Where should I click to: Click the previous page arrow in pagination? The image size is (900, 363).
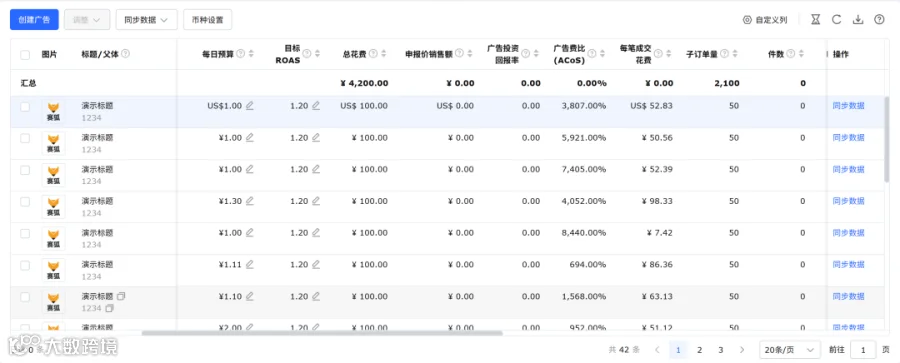point(657,350)
